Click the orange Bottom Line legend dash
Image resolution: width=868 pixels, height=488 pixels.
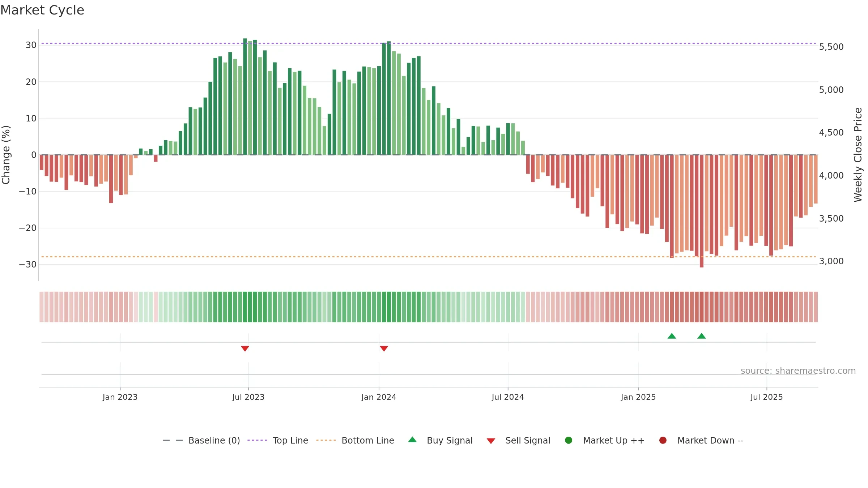pyautogui.click(x=326, y=440)
